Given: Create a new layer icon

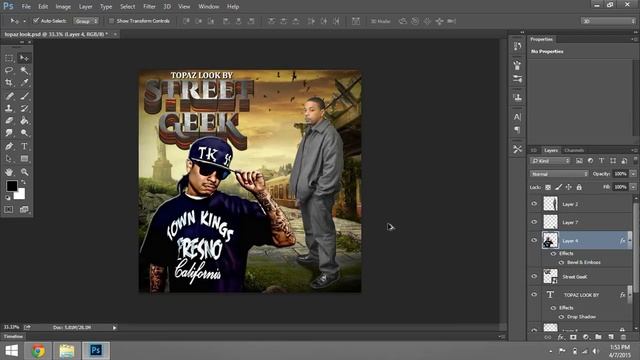Looking at the screenshot, I should tap(611, 337).
